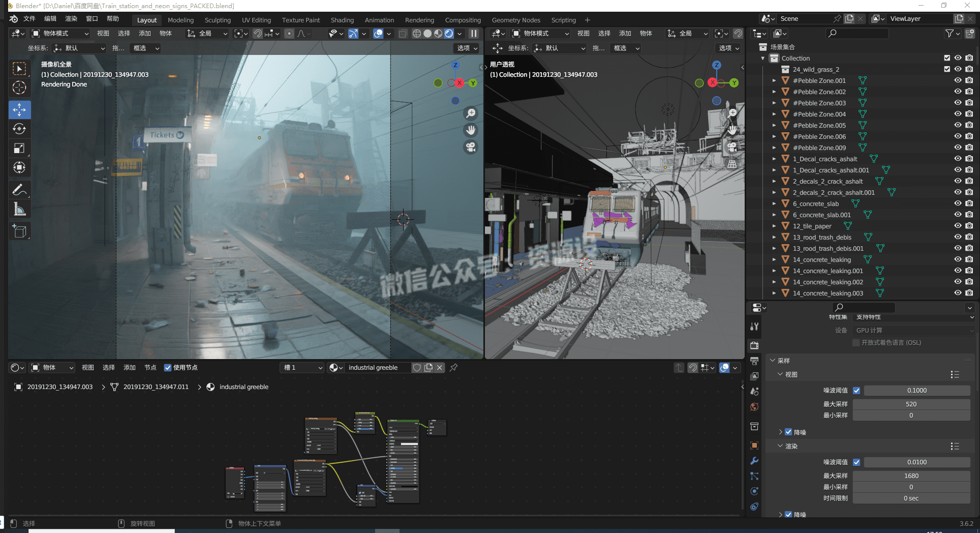Disable the render noise threshold checkbox
The width and height of the screenshot is (980, 533).
(x=856, y=462)
